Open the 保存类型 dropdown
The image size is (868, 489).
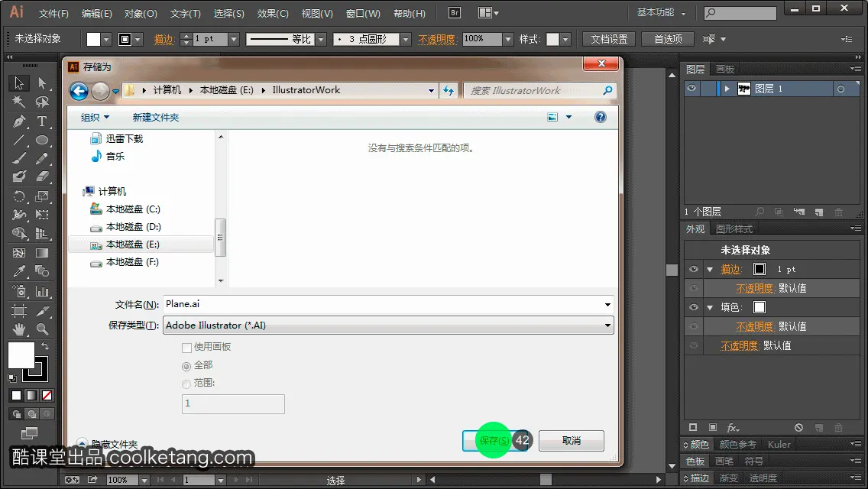(388, 325)
